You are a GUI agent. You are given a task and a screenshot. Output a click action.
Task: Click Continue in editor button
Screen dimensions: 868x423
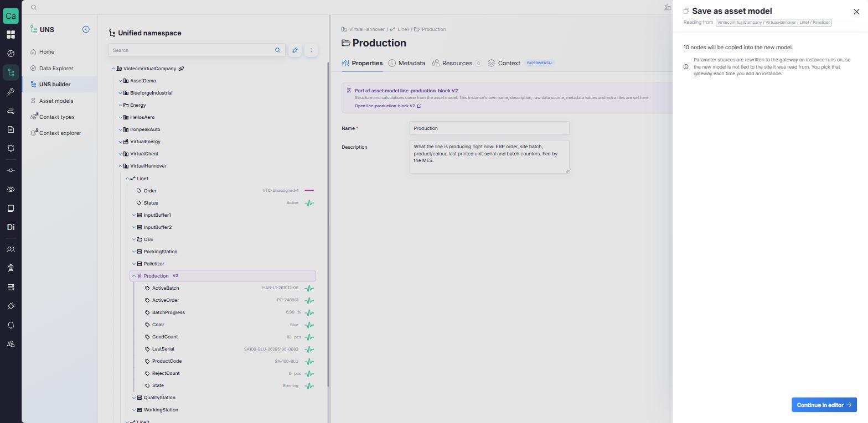click(x=824, y=405)
